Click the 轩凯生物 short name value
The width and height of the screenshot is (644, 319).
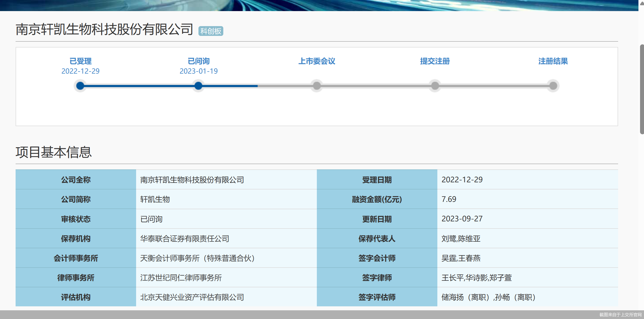pos(155,199)
